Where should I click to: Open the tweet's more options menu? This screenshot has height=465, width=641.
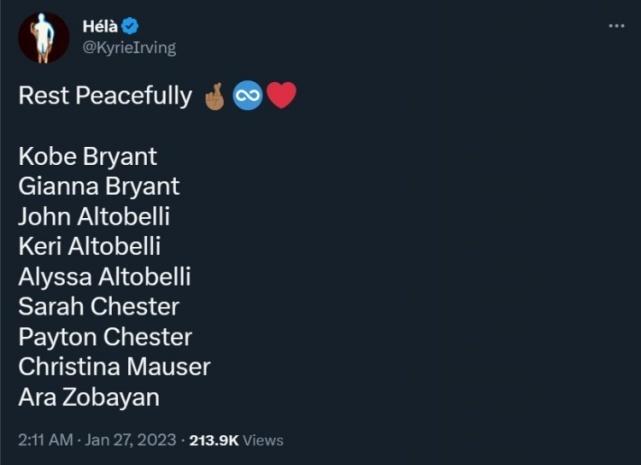click(616, 25)
